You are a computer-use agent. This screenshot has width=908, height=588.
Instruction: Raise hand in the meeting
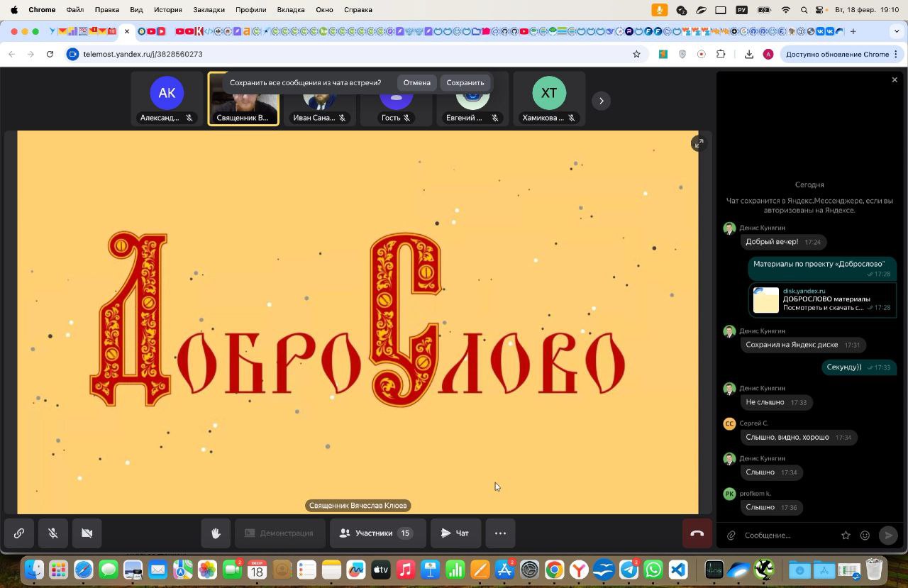216,533
